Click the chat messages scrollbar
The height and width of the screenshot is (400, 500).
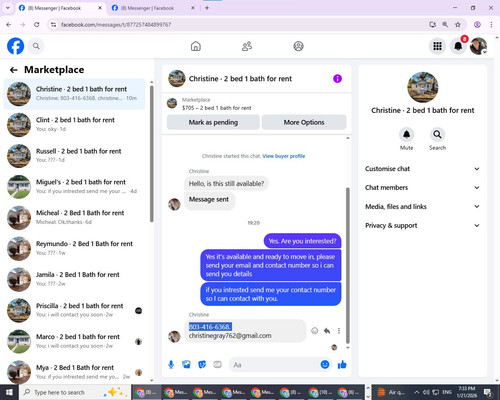tap(348, 265)
